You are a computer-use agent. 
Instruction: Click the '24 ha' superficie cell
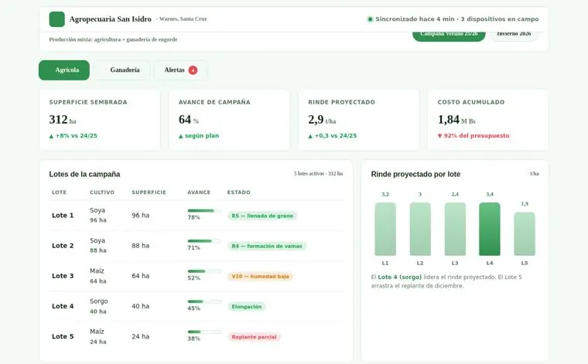141,337
